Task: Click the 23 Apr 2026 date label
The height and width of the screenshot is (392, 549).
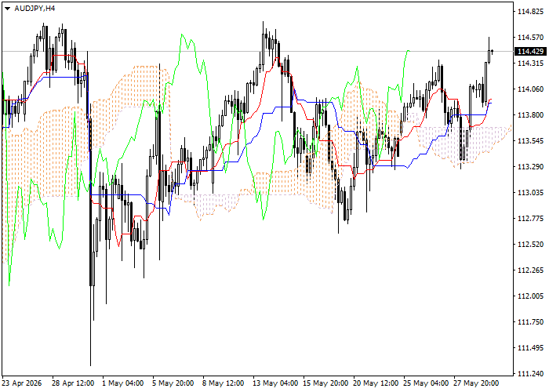Action: (x=22, y=383)
